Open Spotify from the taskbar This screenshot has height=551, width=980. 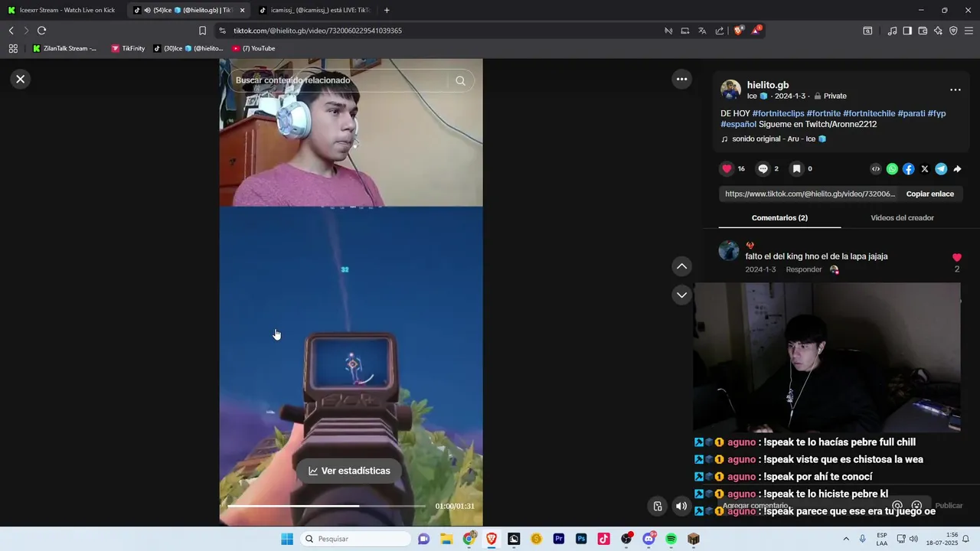click(671, 539)
